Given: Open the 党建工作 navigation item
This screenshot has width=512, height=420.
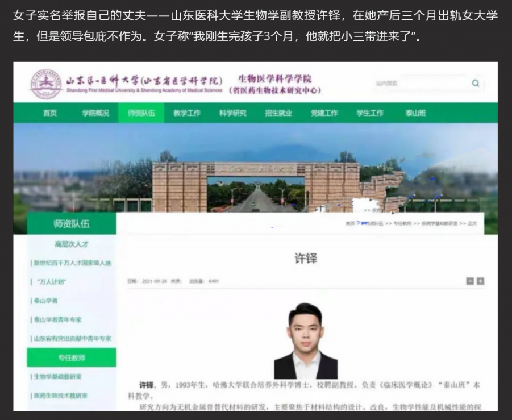Looking at the screenshot, I should pyautogui.click(x=324, y=113).
